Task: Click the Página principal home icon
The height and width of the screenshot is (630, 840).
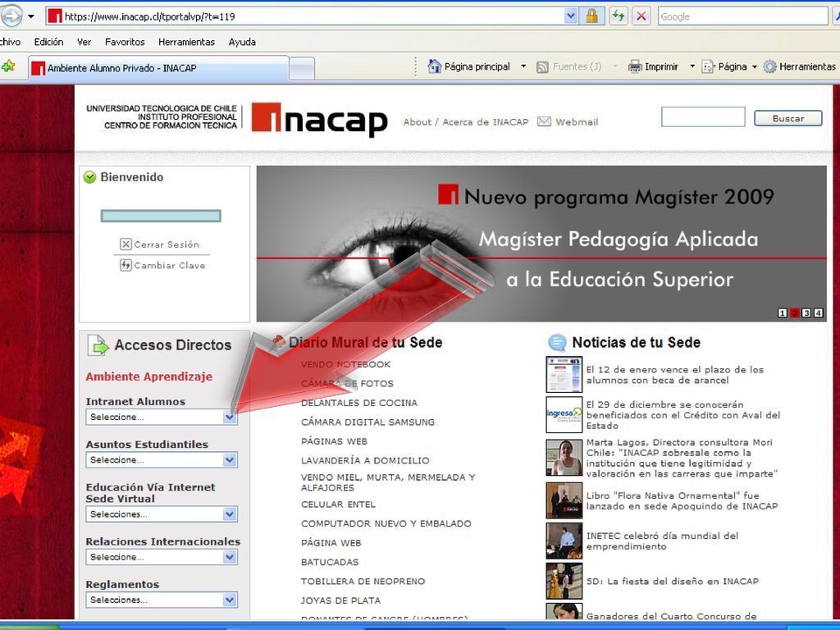Action: click(435, 66)
